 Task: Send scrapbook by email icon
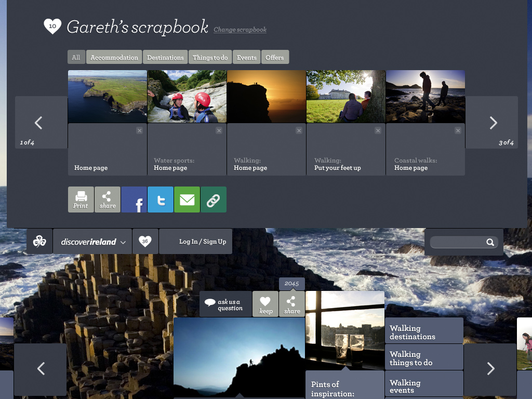[x=187, y=199]
